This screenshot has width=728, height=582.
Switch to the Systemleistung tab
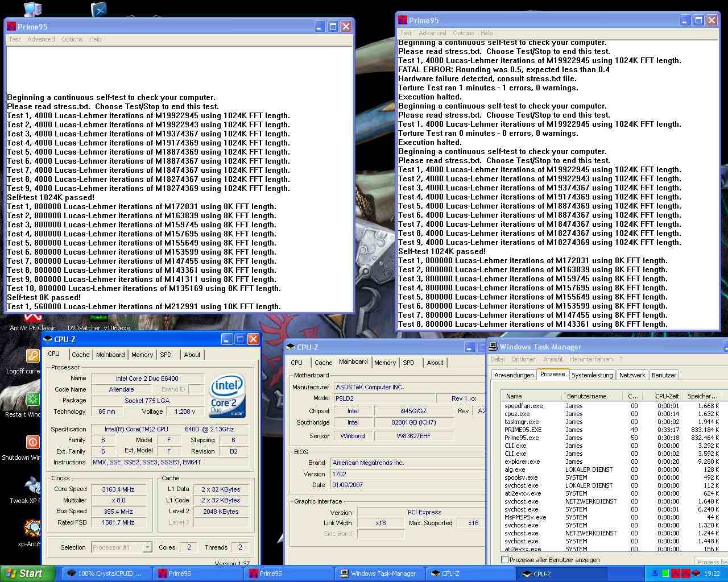pyautogui.click(x=592, y=375)
